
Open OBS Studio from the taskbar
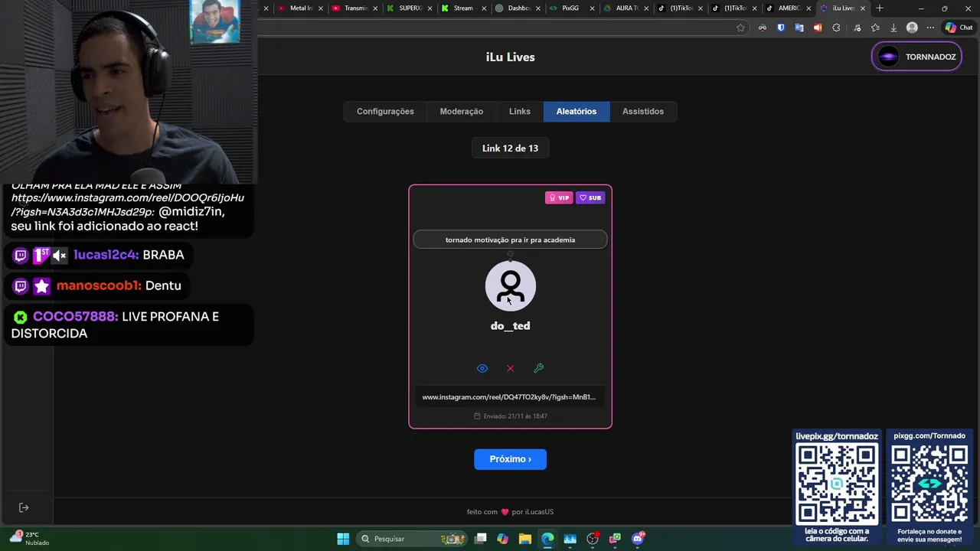pyautogui.click(x=593, y=539)
